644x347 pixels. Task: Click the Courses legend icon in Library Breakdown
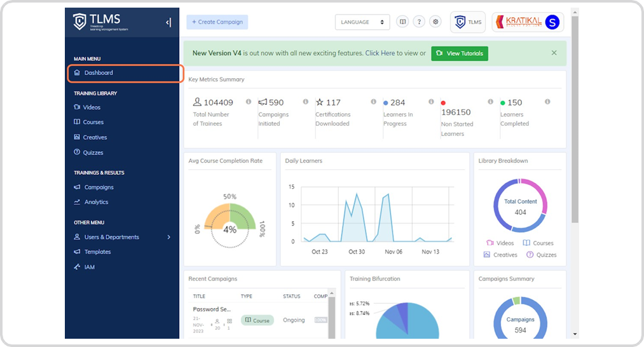pyautogui.click(x=526, y=243)
